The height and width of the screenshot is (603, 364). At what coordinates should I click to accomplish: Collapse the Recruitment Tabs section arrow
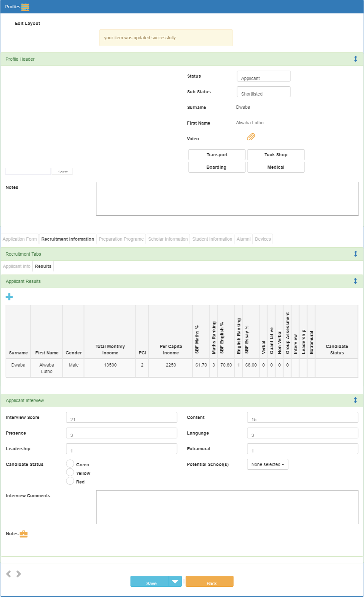pos(355,254)
